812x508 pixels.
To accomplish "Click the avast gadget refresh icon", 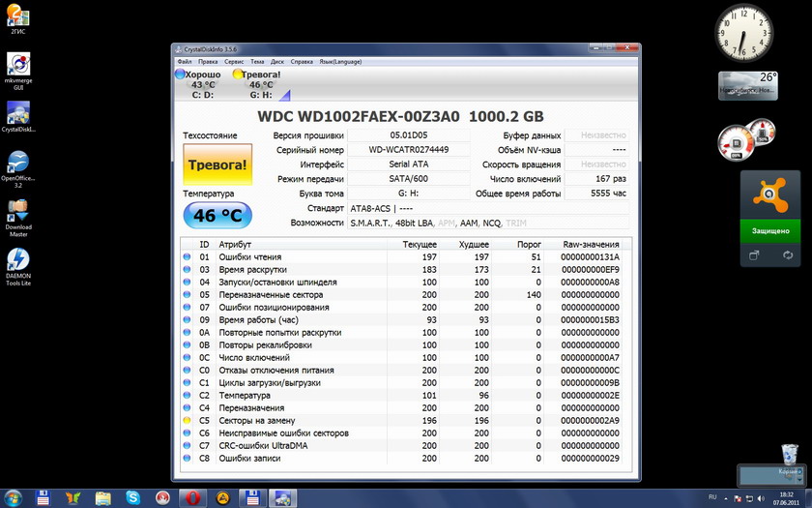I will click(x=788, y=255).
